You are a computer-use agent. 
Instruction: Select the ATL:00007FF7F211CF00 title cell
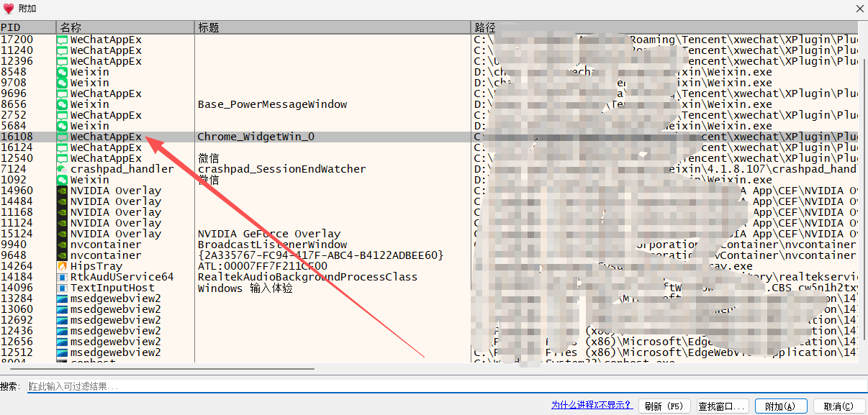(x=263, y=266)
